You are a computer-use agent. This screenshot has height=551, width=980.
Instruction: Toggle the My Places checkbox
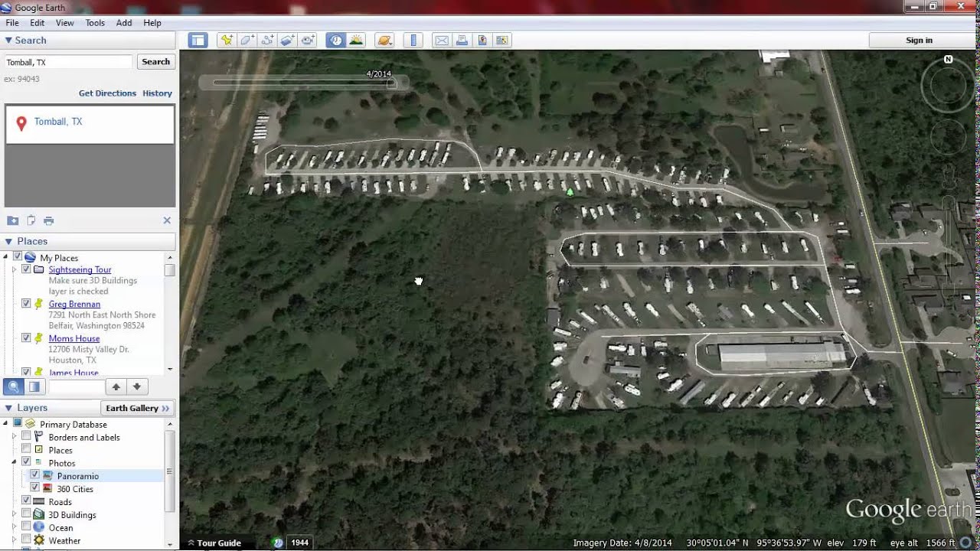(18, 257)
